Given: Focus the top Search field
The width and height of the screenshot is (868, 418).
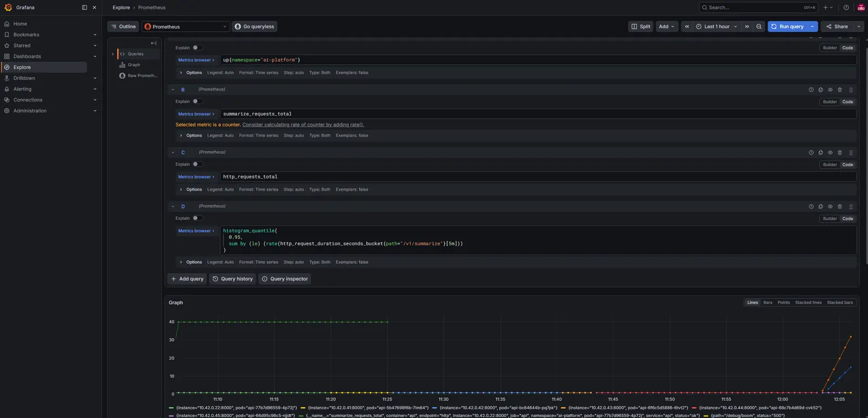Looking at the screenshot, I should point(758,8).
